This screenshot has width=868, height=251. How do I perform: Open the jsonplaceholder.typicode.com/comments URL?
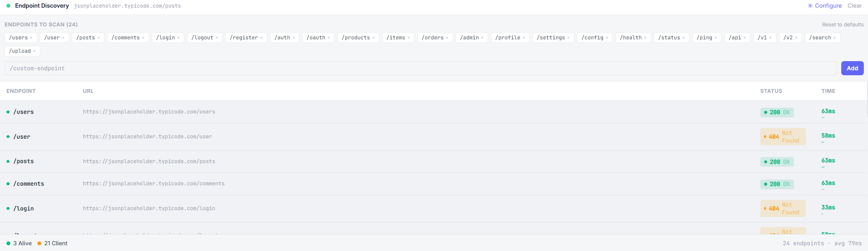pos(154,184)
